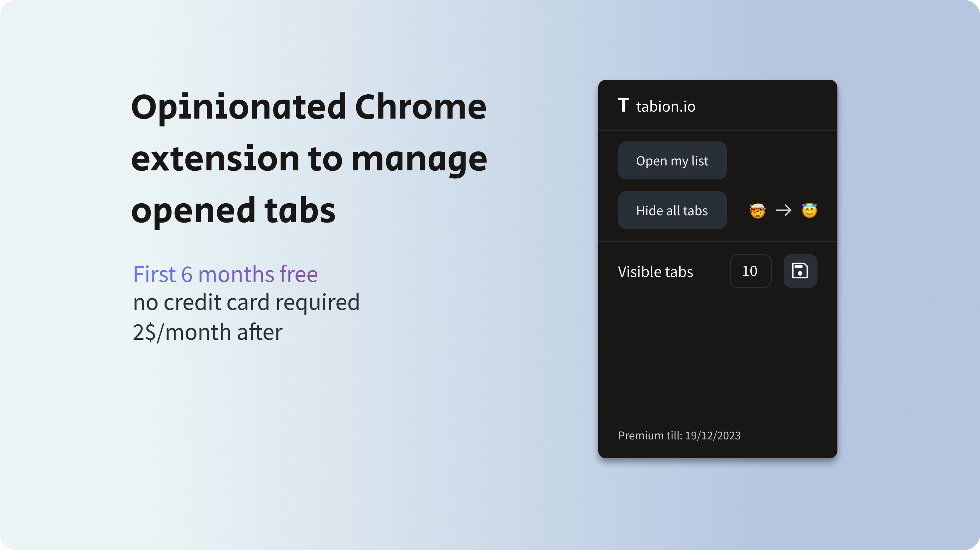The image size is (980, 550).
Task: Click the Premium till date text
Action: tap(679, 435)
